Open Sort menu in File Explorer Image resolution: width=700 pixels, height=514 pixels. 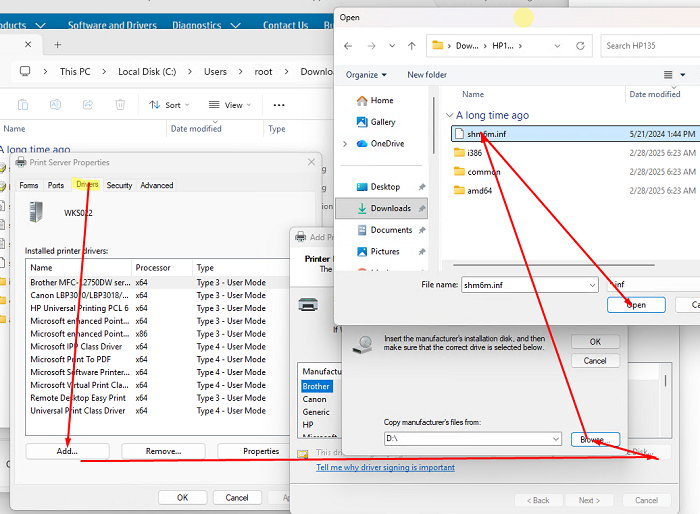click(x=170, y=105)
